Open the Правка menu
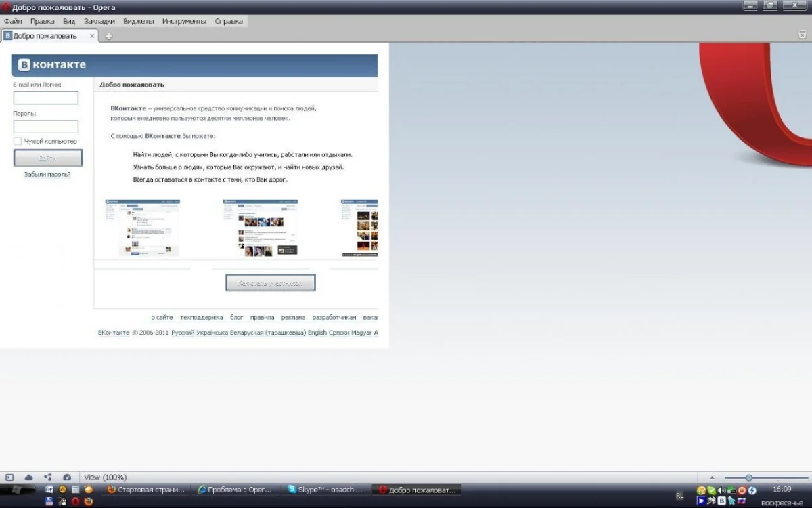 43,21
